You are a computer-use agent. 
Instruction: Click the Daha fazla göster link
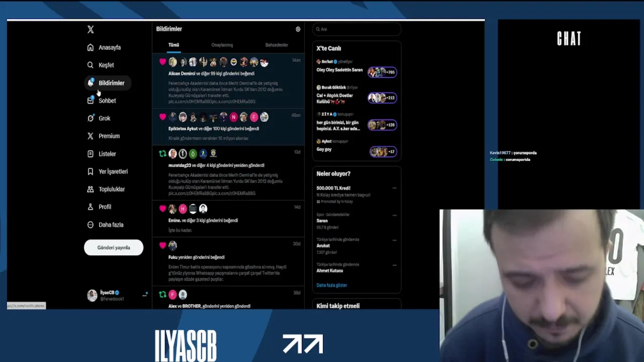tap(332, 285)
